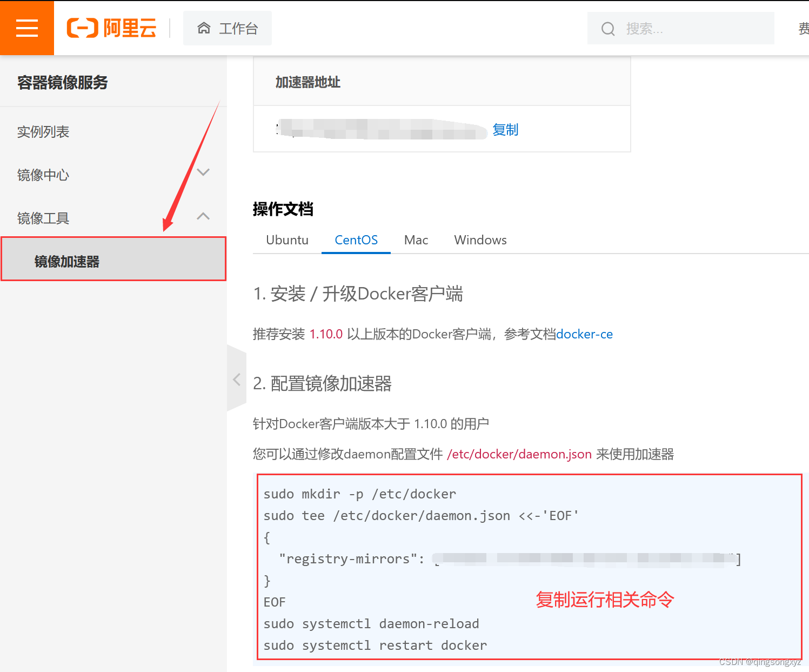Viewport: 809px width, 672px height.
Task: Switch to the Mac tab
Action: pyautogui.click(x=416, y=240)
